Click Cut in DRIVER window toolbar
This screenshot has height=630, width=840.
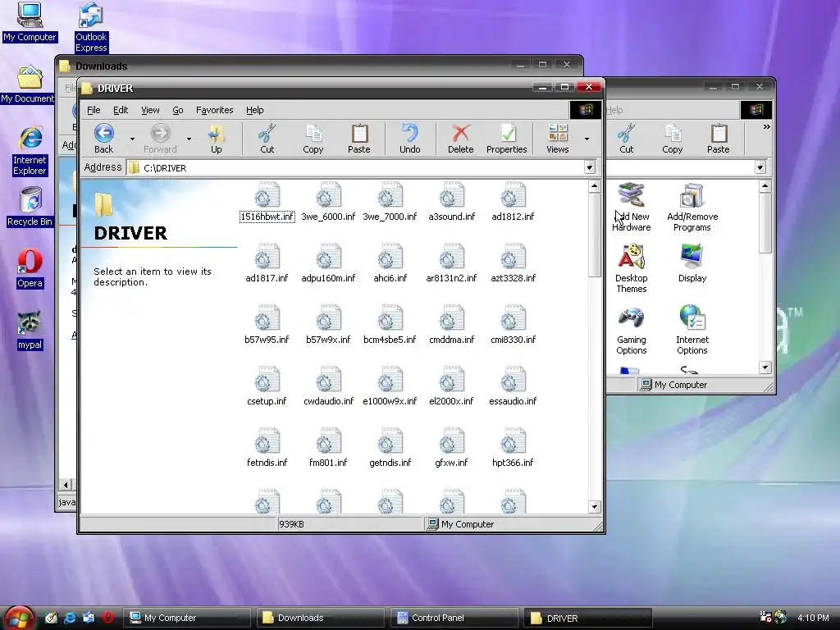pos(267,139)
